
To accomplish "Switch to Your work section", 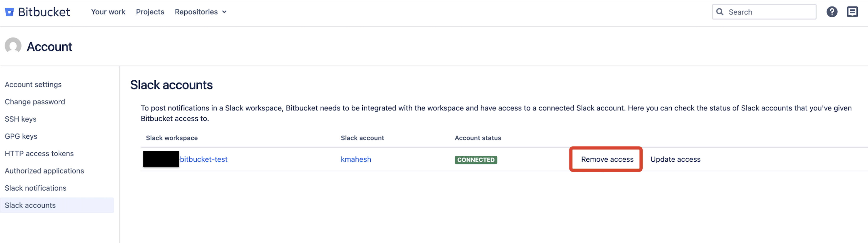I will tap(108, 11).
